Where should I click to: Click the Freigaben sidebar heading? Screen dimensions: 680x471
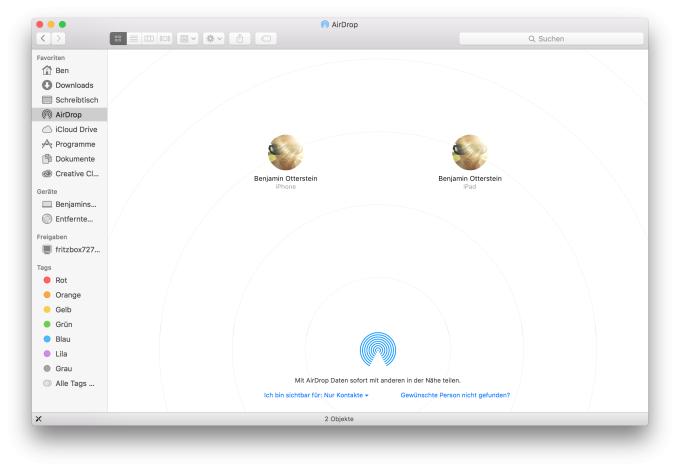tap(52, 237)
